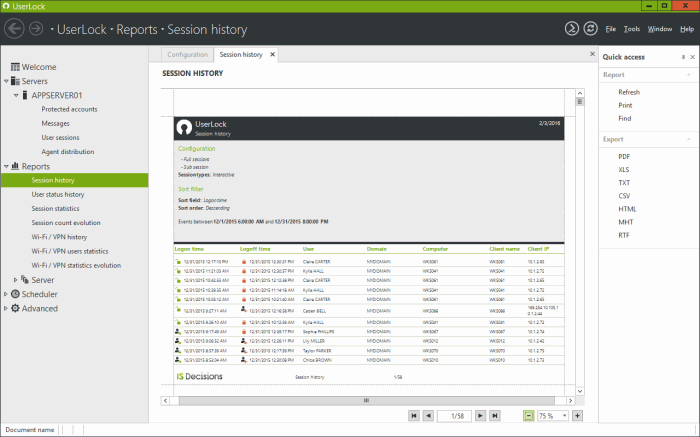The height and width of the screenshot is (437, 700).
Task: Open the File menu
Action: 610,29
